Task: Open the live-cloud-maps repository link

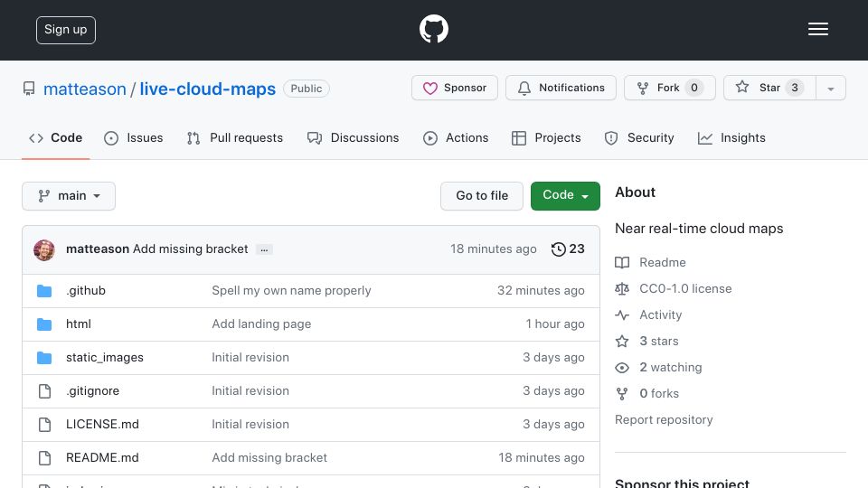Action: click(x=208, y=89)
